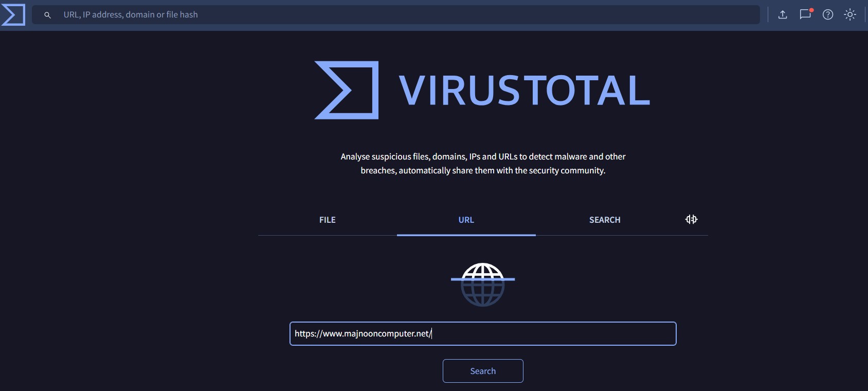The image size is (868, 391).
Task: Open the upload file icon in the header
Action: (x=783, y=14)
